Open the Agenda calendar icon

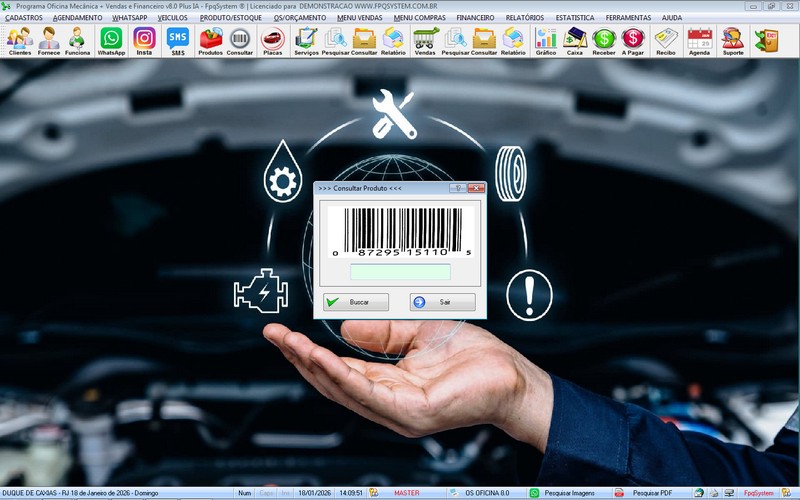coord(699,40)
